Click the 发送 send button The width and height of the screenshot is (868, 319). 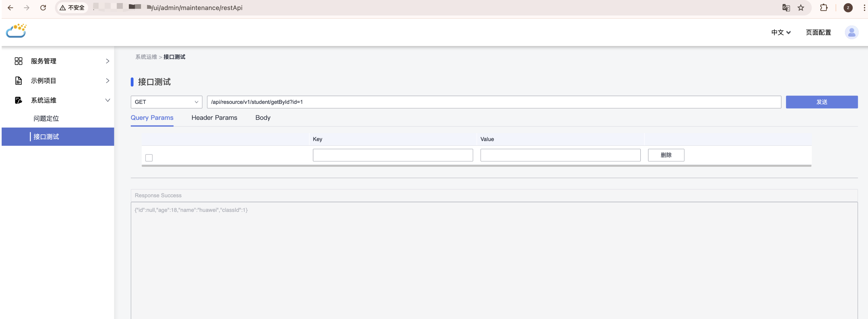point(821,102)
